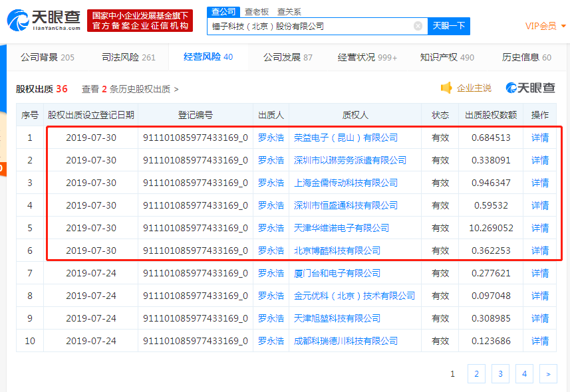Open pledgee 天津旭堃科技有限公司
Screen dimensions: 570x392
337,318
